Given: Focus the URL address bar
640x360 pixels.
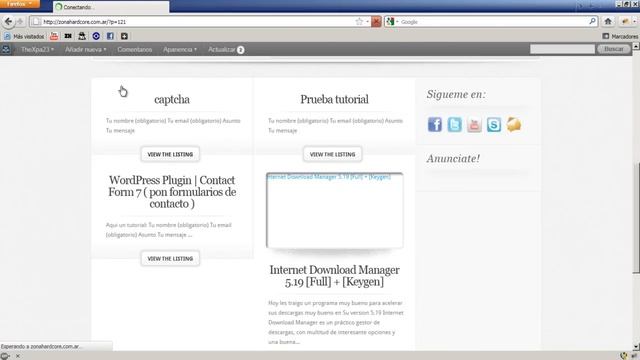Looking at the screenshot, I should pyautogui.click(x=196, y=22).
